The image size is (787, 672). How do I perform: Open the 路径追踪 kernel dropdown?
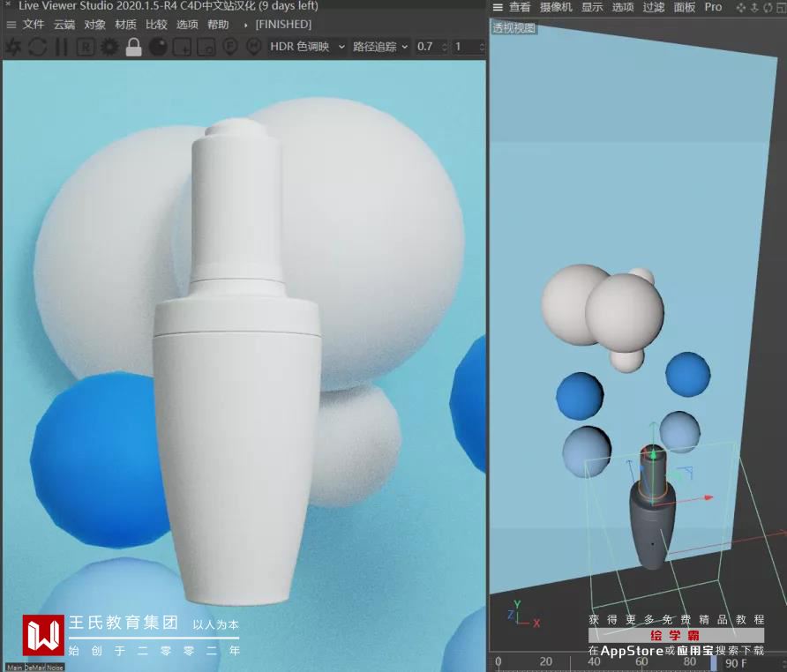click(x=380, y=47)
